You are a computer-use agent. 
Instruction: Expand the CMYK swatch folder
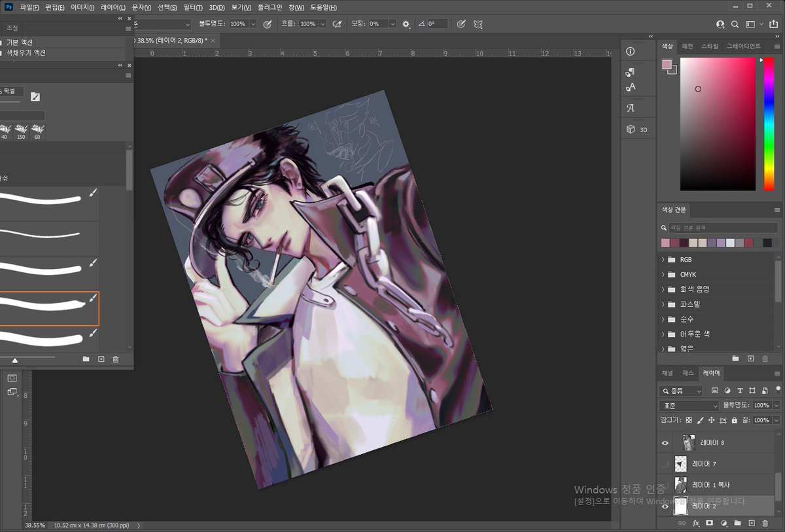663,275
